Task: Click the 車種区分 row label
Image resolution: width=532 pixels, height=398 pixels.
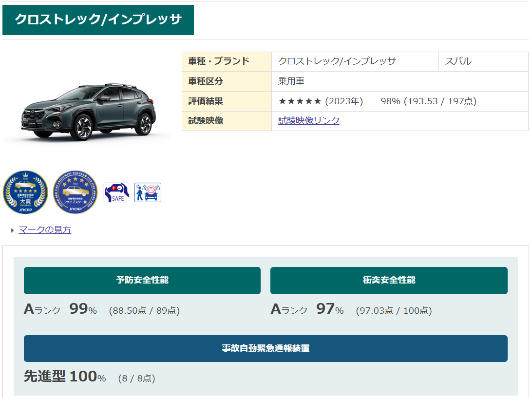Action: pyautogui.click(x=227, y=81)
